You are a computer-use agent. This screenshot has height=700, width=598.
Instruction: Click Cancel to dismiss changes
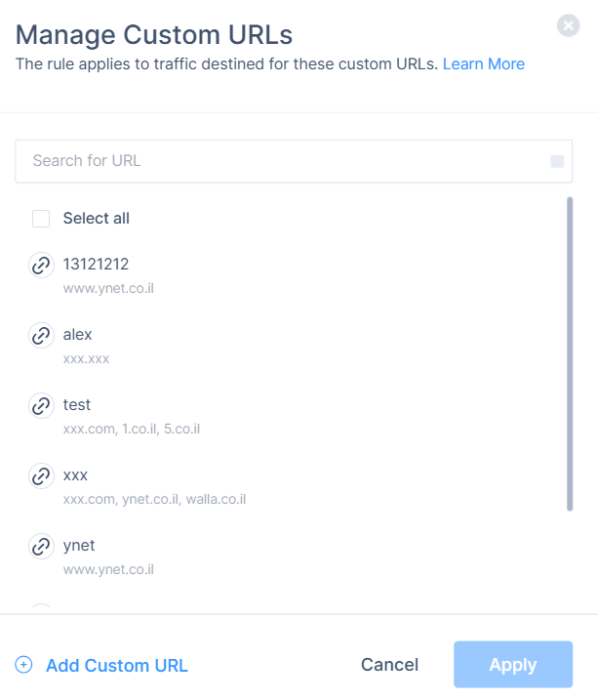pyautogui.click(x=389, y=665)
